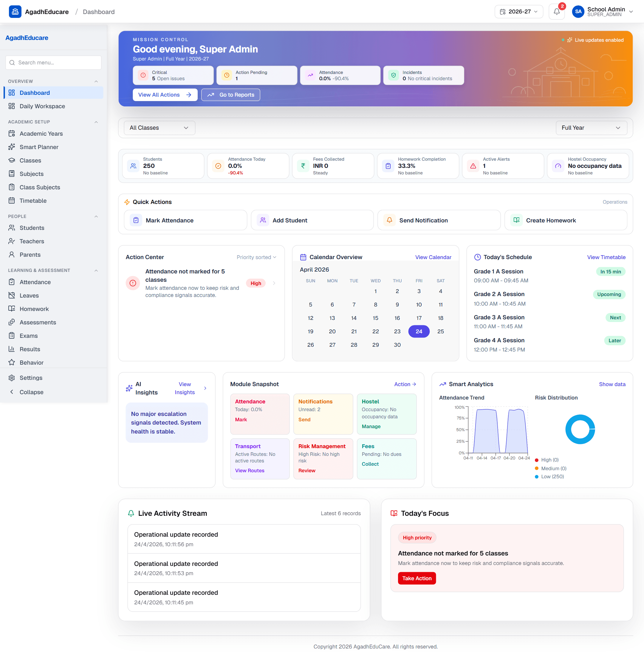Collapse the OVERVIEW sidebar section
Image resolution: width=644 pixels, height=661 pixels.
click(96, 81)
